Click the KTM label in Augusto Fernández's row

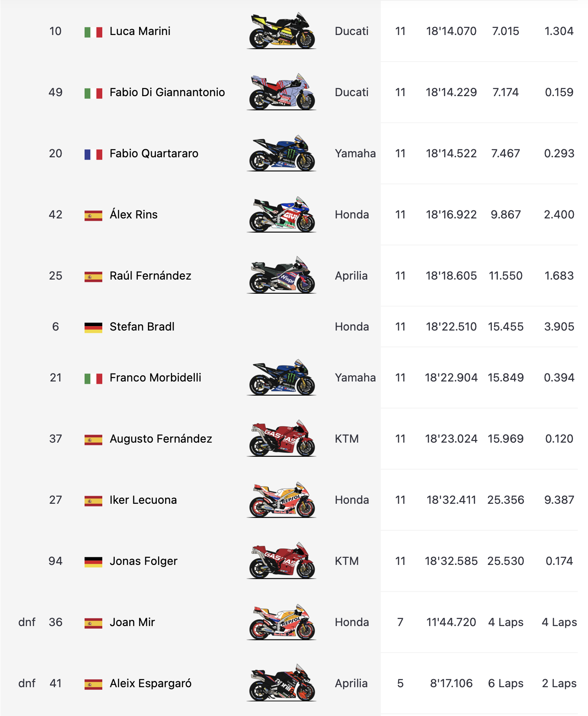tap(347, 439)
